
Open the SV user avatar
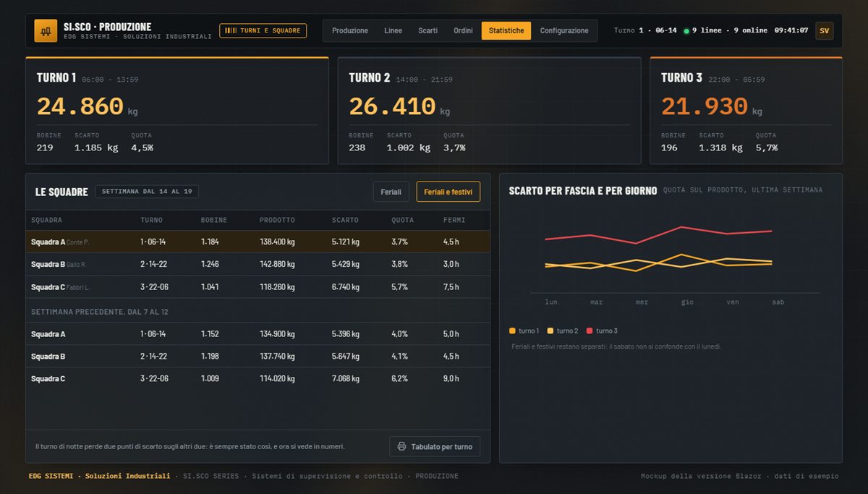click(x=824, y=30)
